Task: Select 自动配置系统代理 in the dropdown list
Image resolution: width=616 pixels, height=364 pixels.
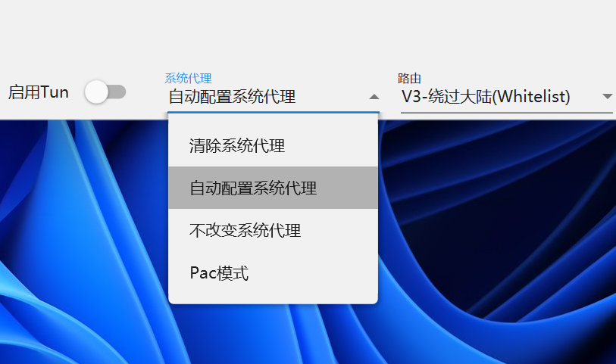Action: [x=273, y=188]
